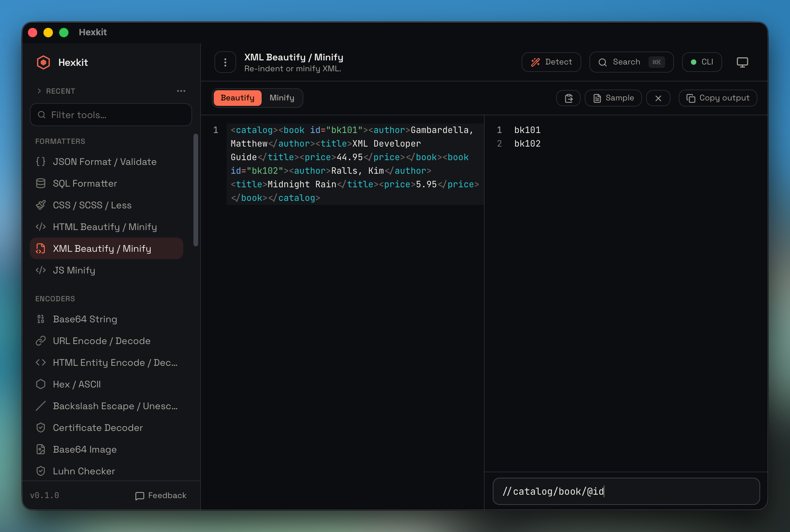Click the Hexkit hexagon logo icon
The height and width of the screenshot is (532, 790).
[x=43, y=62]
